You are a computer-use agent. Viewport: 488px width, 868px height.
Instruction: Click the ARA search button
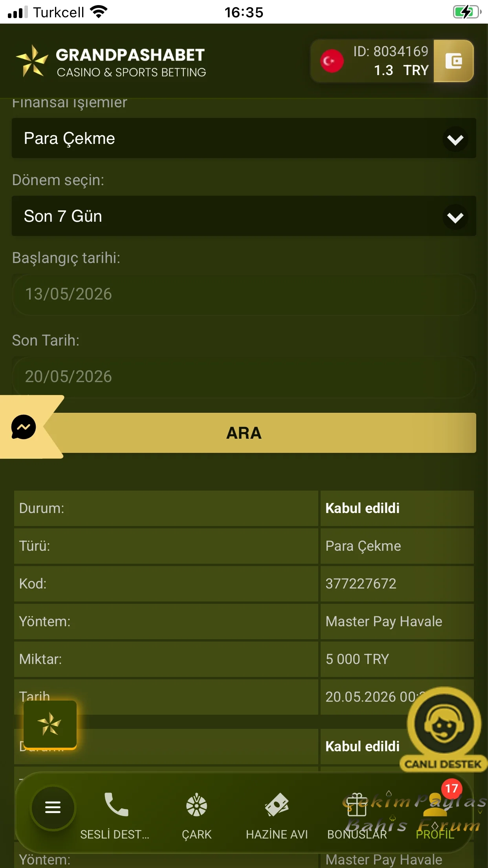244,433
